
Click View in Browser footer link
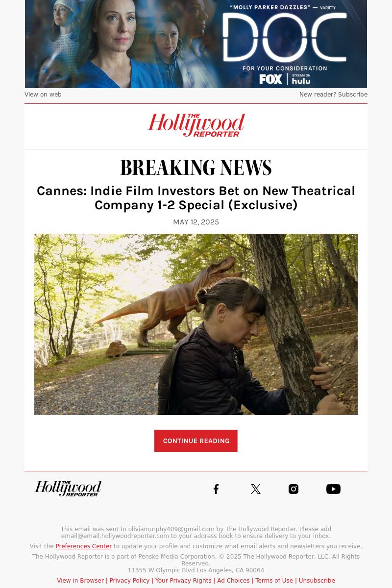pos(80,581)
